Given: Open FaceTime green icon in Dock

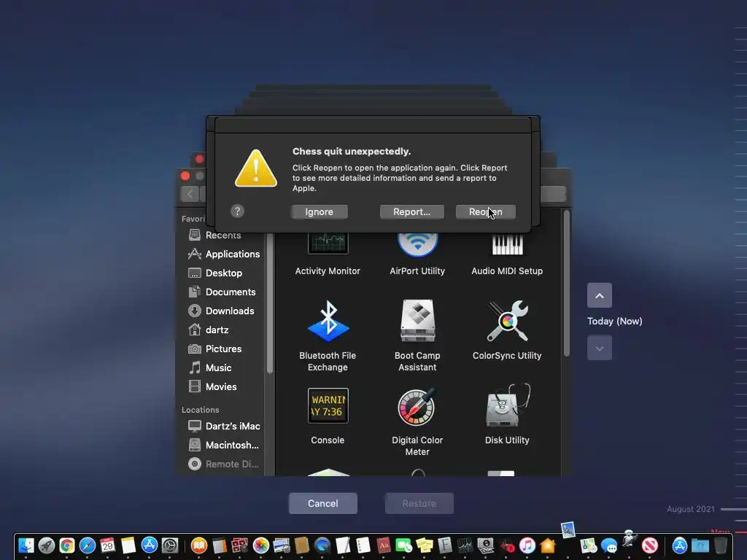Looking at the screenshot, I should (x=403, y=545).
